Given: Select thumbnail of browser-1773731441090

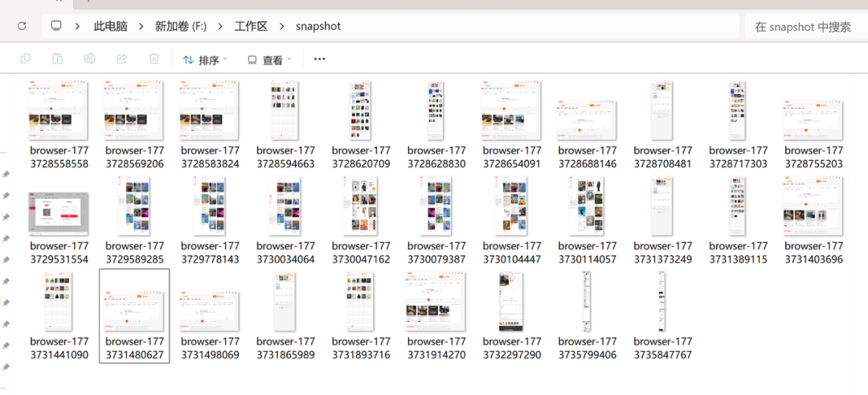Looking at the screenshot, I should [58, 302].
